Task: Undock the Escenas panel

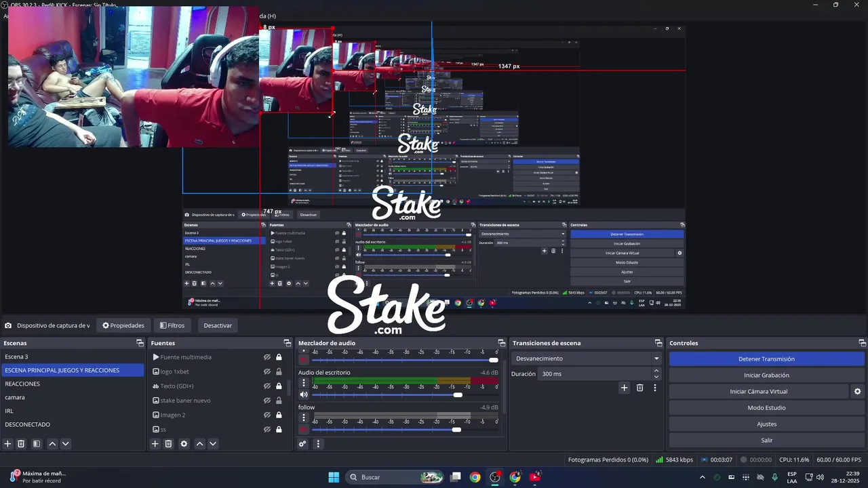Action: tap(140, 343)
